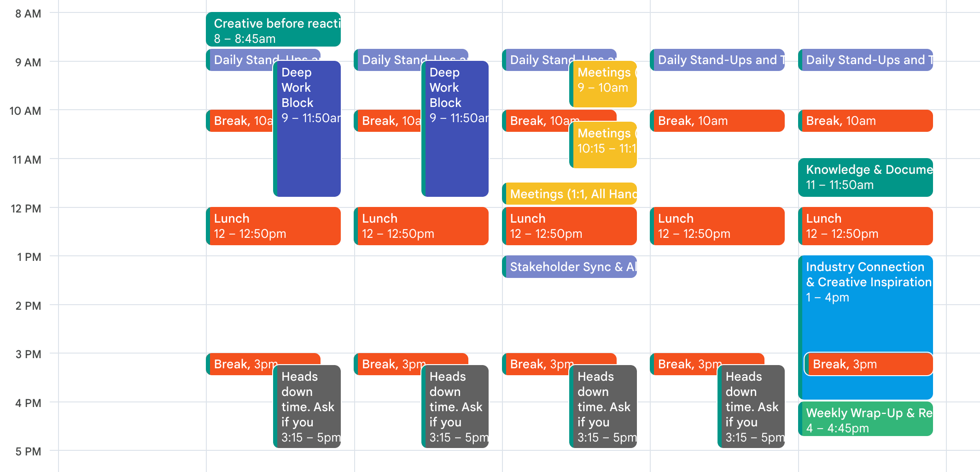This screenshot has width=980, height=472.
Task: Select the Weekly Wrap-Up & Review event
Action: [865, 419]
